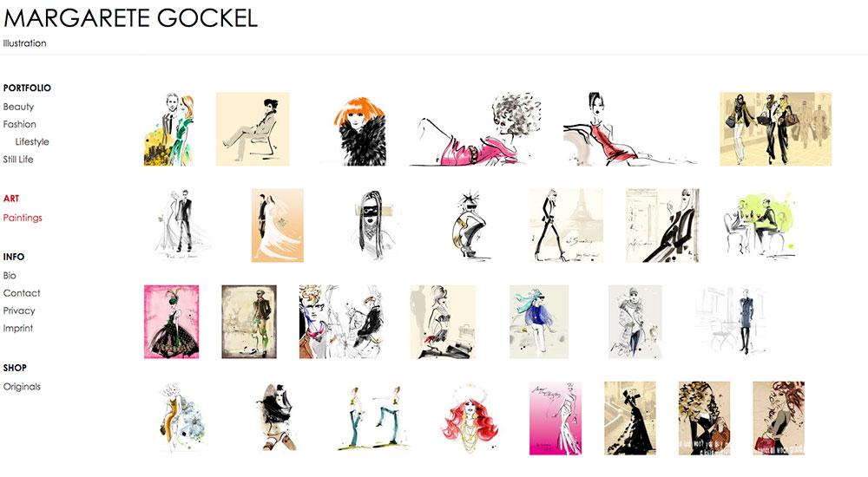Open the Bio page
The width and height of the screenshot is (868, 477).
10,276
